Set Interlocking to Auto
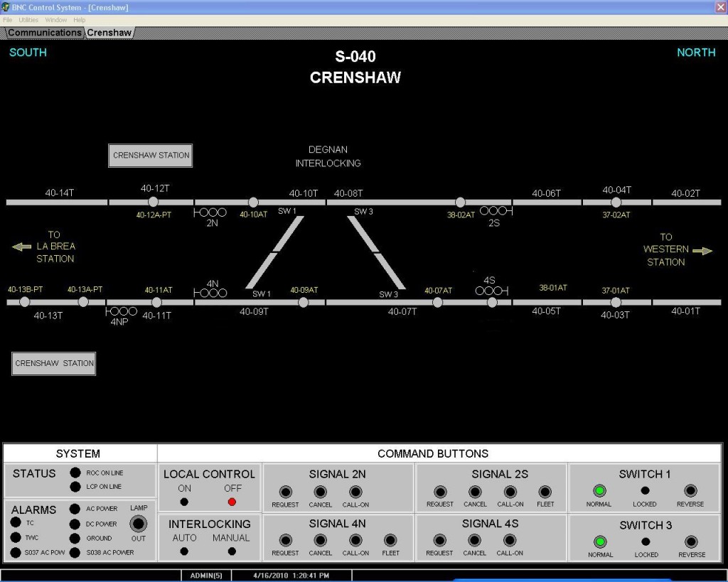The height and width of the screenshot is (582, 728). click(x=184, y=551)
